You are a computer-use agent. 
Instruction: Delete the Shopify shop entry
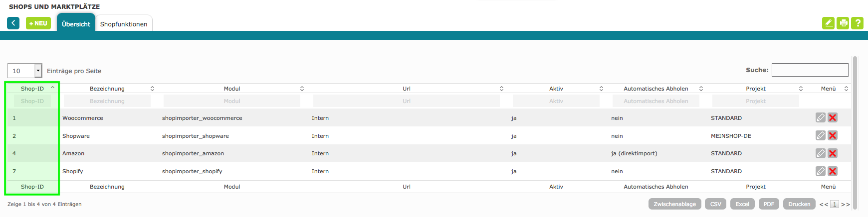(x=832, y=171)
